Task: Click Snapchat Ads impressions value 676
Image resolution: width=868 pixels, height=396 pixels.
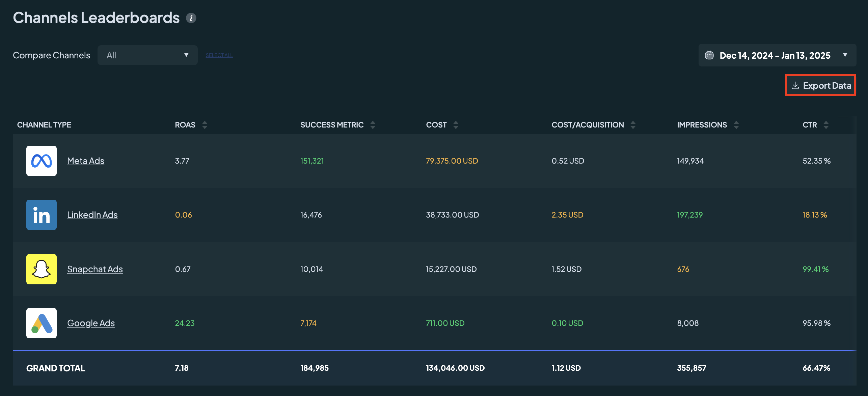Action: click(683, 269)
